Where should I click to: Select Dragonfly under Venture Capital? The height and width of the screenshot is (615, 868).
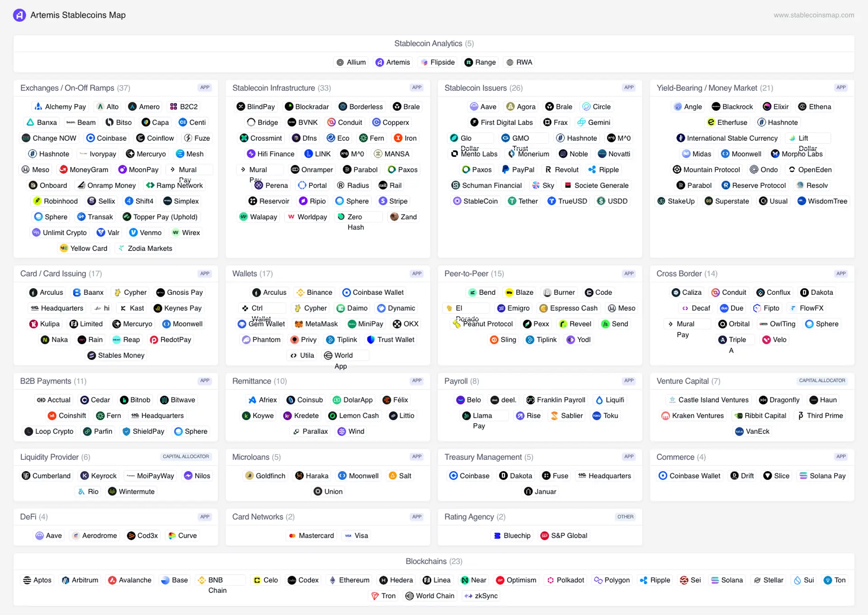click(779, 400)
